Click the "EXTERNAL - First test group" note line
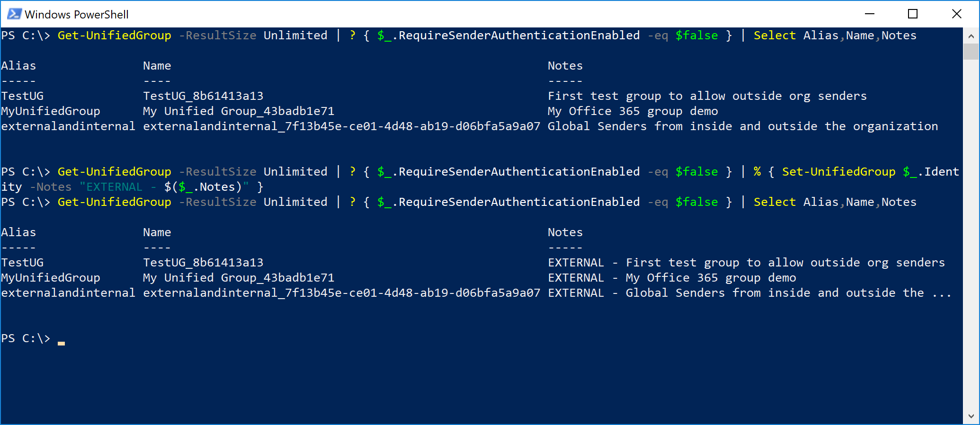 tap(746, 263)
